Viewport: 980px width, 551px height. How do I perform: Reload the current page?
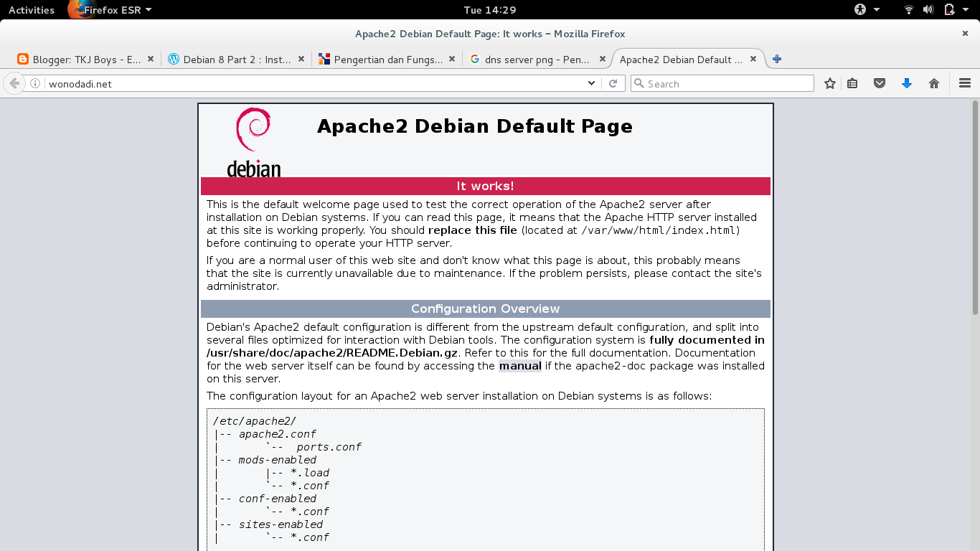613,83
